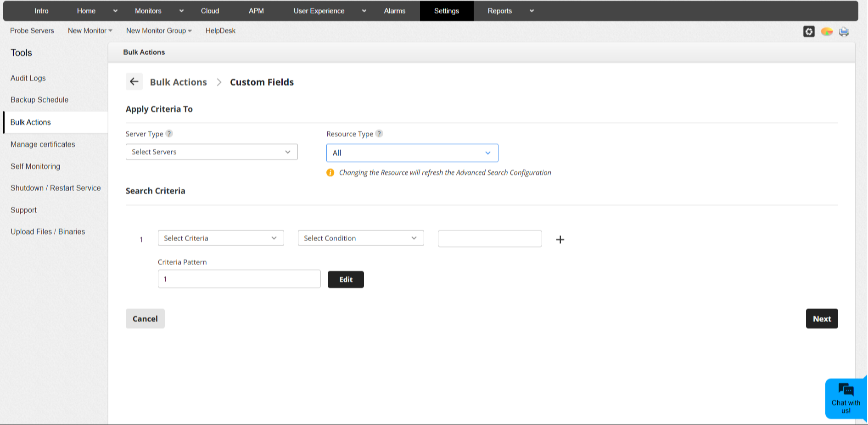Click the Edit button under Criteria Pattern
This screenshot has width=868, height=425.
[x=346, y=279]
